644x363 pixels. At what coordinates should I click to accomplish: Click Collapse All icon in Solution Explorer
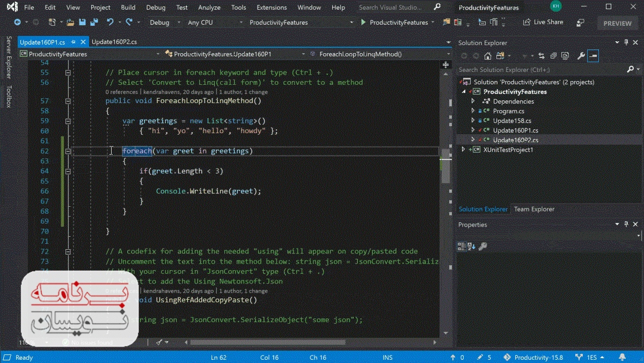coord(552,56)
